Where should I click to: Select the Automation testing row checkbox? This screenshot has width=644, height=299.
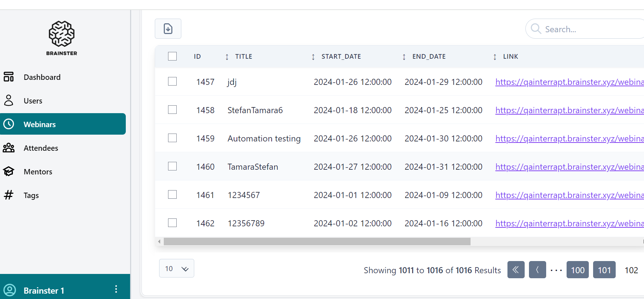(x=172, y=138)
